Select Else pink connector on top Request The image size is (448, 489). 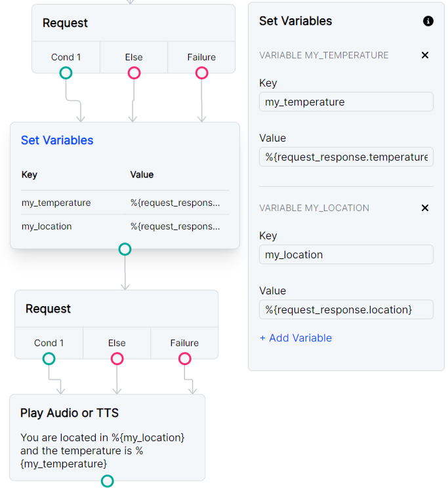coord(134,73)
